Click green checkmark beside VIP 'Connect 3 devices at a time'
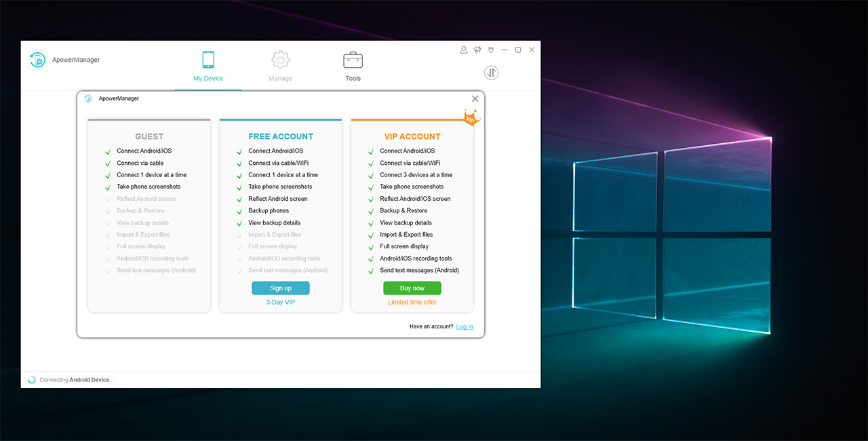Image resolution: width=868 pixels, height=441 pixels. [371, 175]
